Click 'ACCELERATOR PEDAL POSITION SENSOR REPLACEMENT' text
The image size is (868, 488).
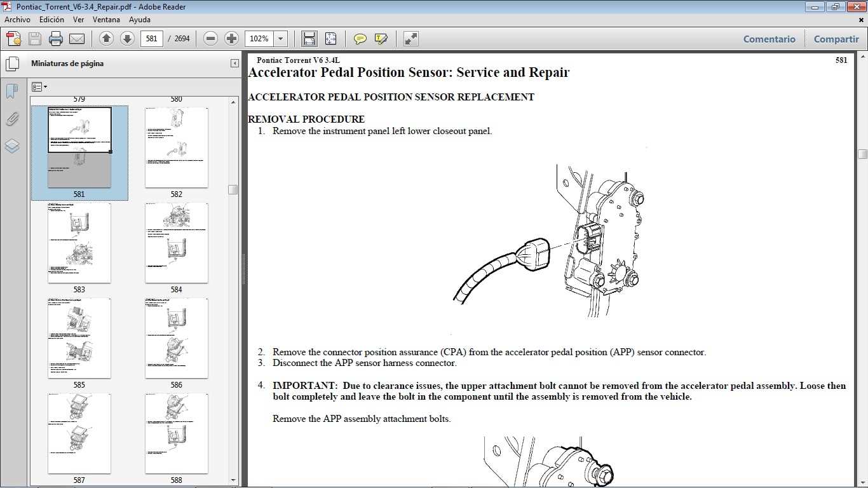[x=391, y=97]
